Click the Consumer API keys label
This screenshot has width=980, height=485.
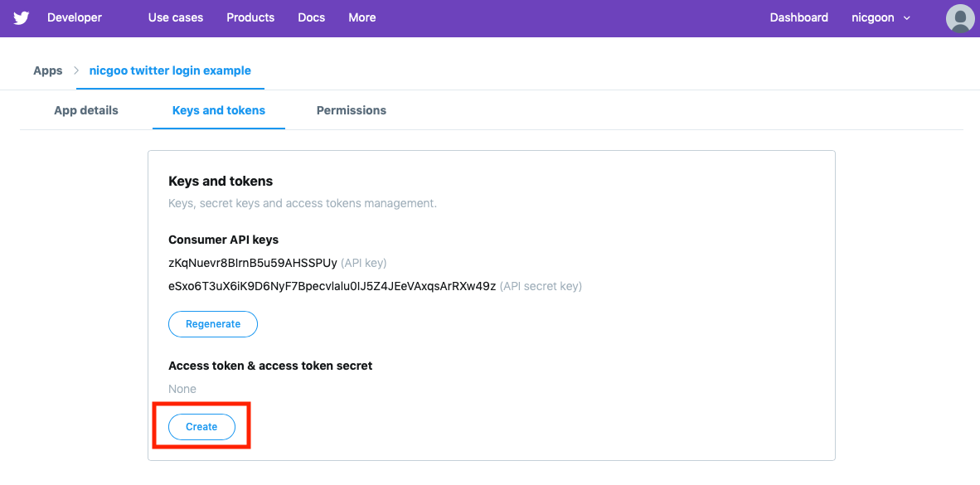click(x=224, y=240)
